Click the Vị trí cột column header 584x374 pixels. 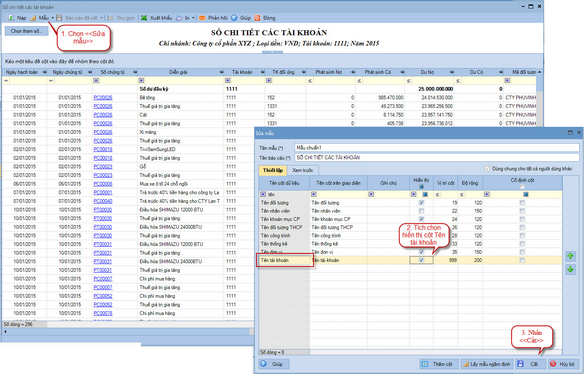coord(445,183)
